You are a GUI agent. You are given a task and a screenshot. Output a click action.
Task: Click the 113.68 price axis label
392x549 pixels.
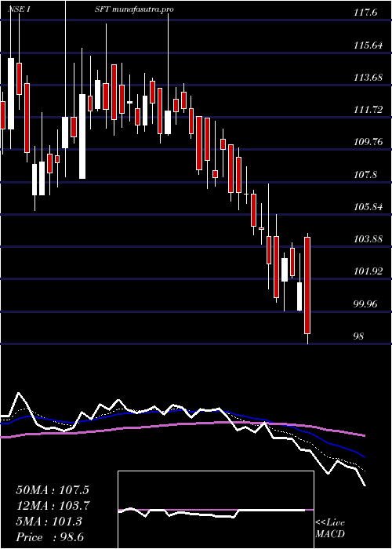pyautogui.click(x=368, y=78)
